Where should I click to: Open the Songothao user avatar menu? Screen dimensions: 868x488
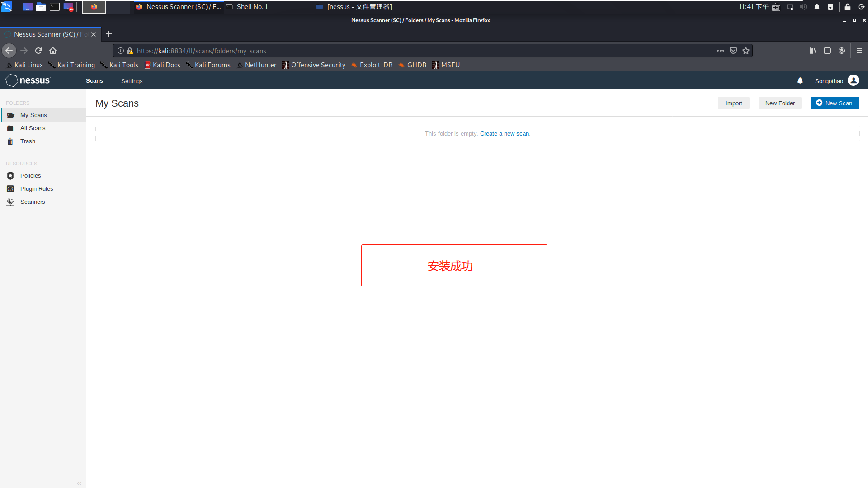pos(853,80)
